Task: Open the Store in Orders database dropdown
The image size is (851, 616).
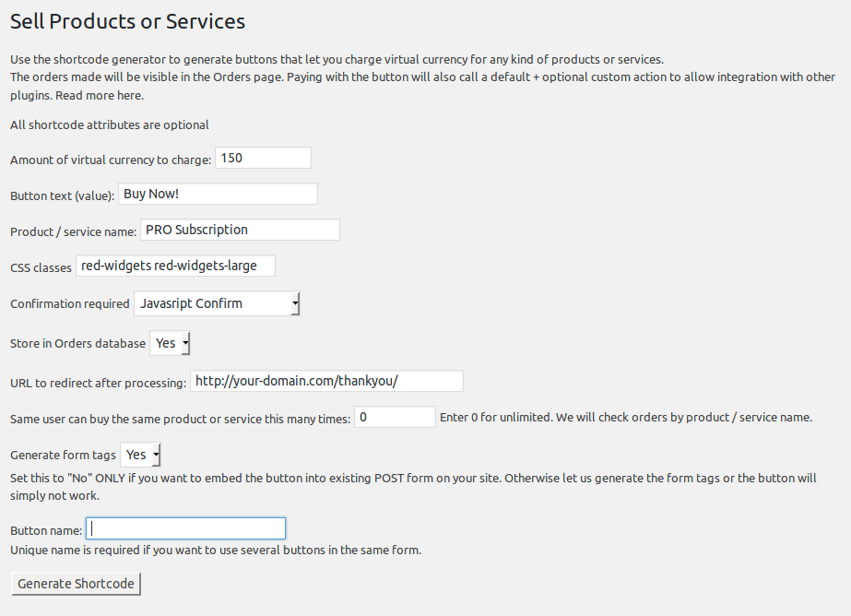Action: coord(170,343)
